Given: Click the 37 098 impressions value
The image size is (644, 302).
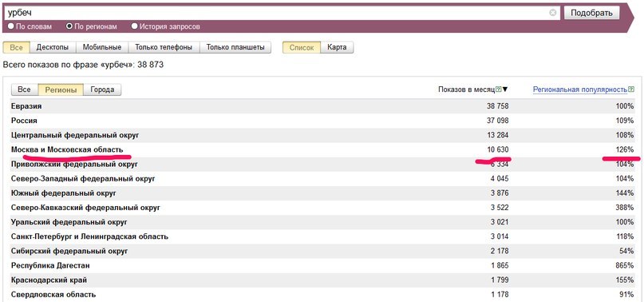Looking at the screenshot, I should 497,121.
